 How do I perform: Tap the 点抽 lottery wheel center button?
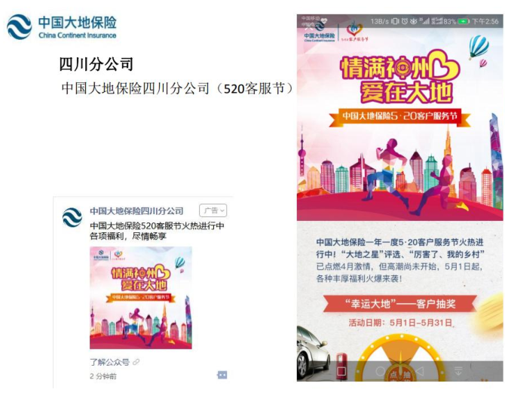(400, 373)
